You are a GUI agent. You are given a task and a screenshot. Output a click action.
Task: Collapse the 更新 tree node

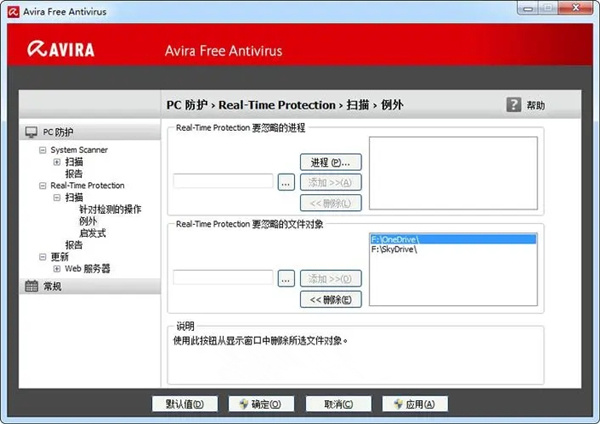(x=43, y=257)
